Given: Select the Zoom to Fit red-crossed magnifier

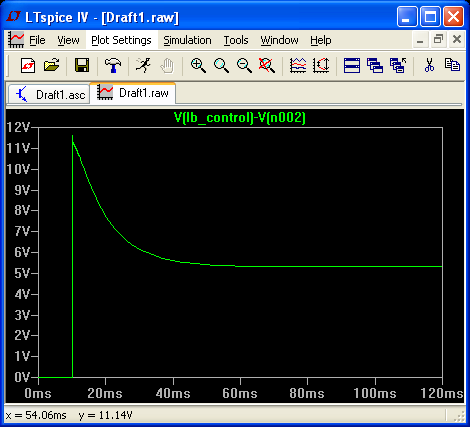Looking at the screenshot, I should (x=266, y=65).
